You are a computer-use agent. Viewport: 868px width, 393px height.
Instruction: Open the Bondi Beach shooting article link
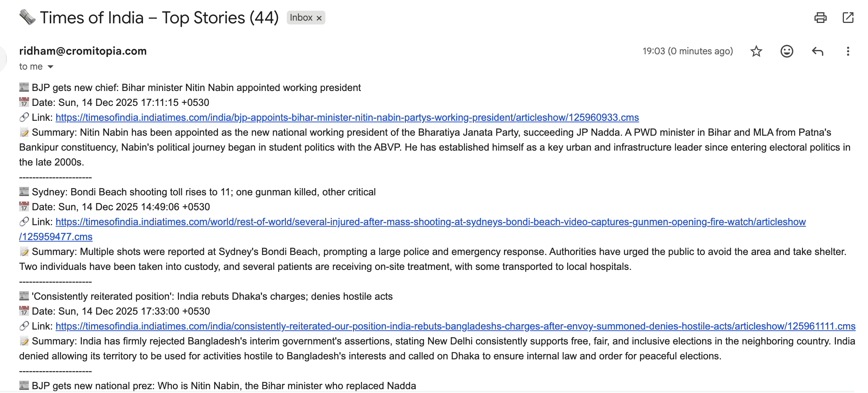point(430,222)
